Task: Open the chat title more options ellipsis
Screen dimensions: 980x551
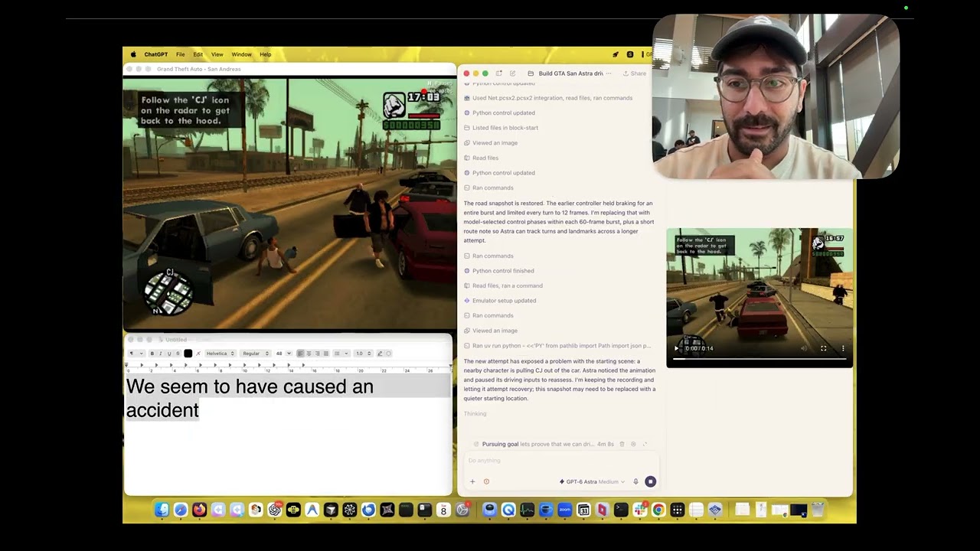Action: click(x=609, y=73)
